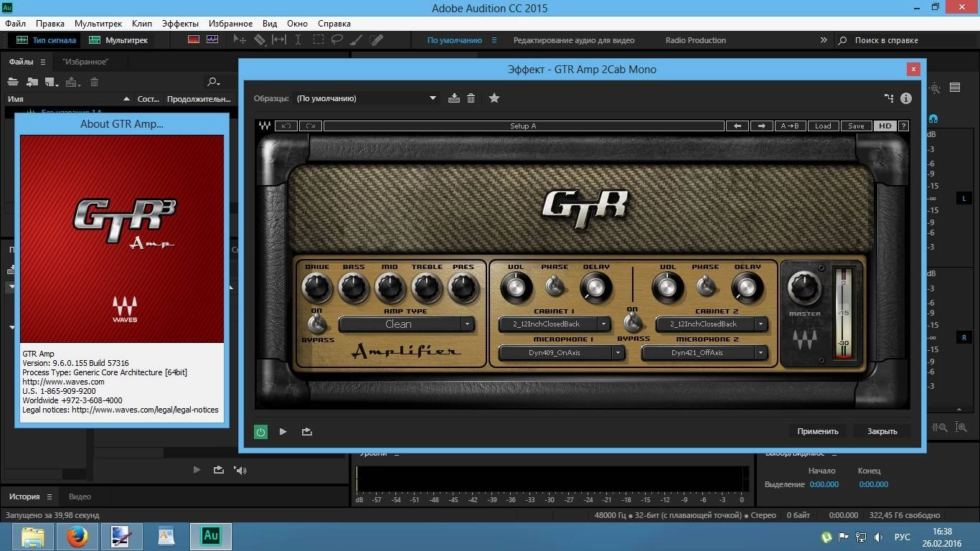Open file icon in Files panel
The height and width of the screenshot is (551, 980).
12,82
